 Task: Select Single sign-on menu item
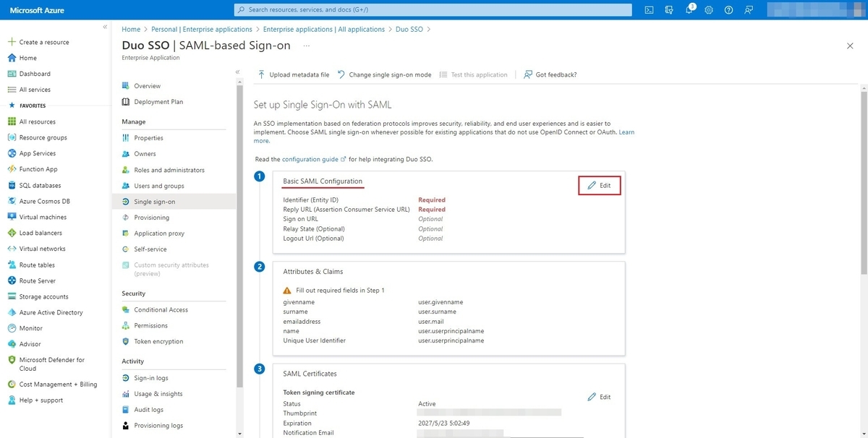(x=174, y=202)
